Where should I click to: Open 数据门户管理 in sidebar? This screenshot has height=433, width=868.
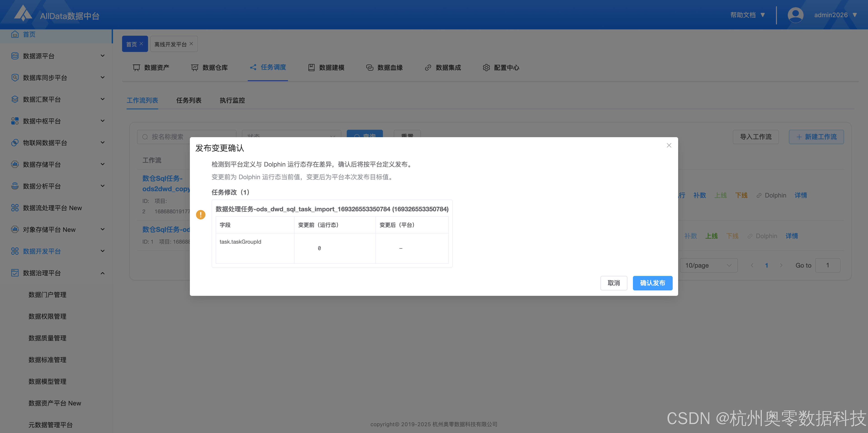pyautogui.click(x=47, y=295)
